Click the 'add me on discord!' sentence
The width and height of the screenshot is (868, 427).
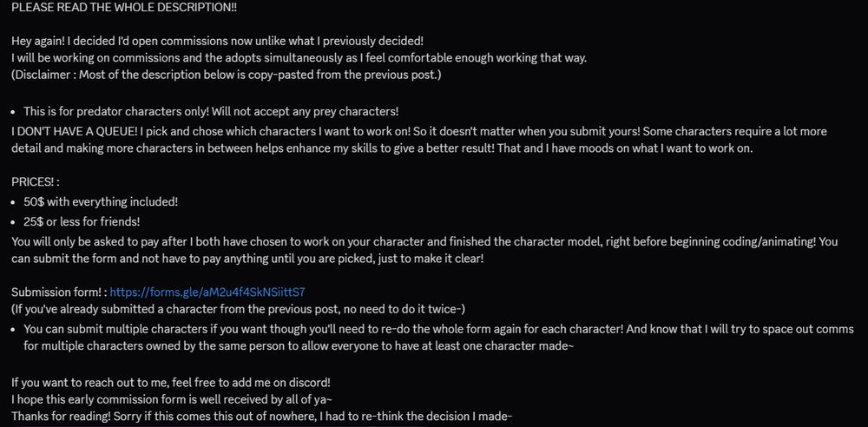[171, 382]
